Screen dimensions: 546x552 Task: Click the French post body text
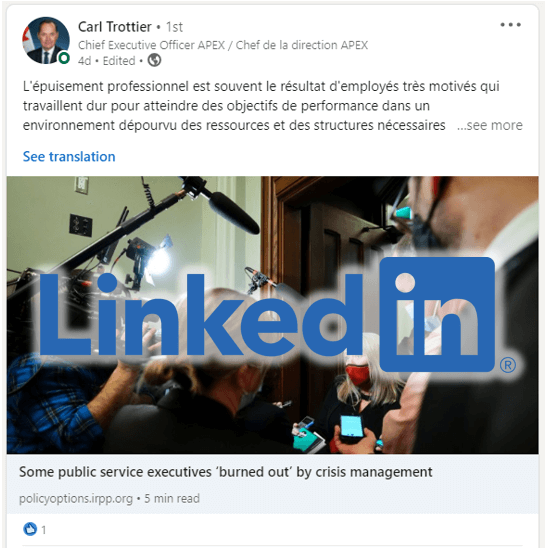point(261,106)
